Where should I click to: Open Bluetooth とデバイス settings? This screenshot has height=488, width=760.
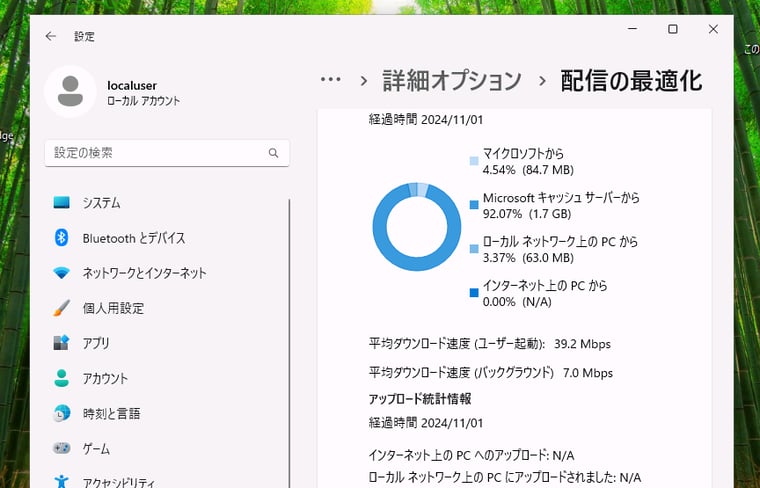point(166,238)
